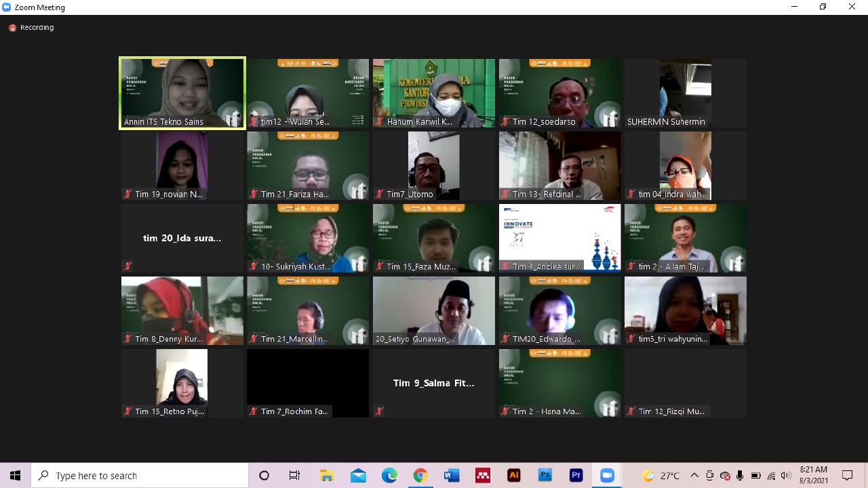Click the 27°C weather widget
Image resolution: width=868 pixels, height=488 pixels.
tap(661, 475)
